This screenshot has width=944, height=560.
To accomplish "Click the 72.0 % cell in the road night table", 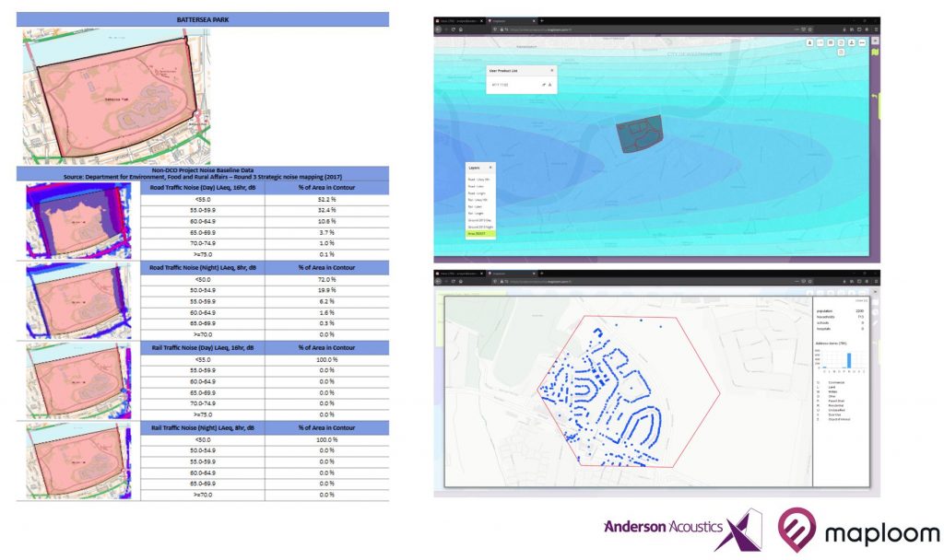I will [x=327, y=279].
